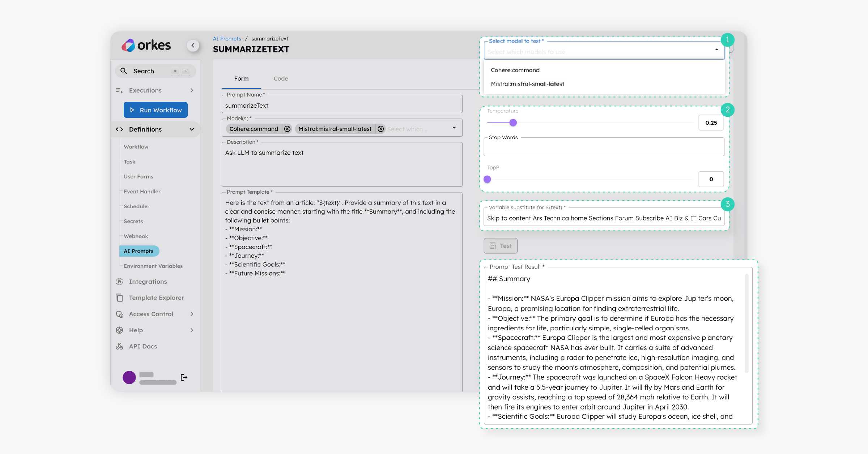Expand the Executions menu
The image size is (868, 454).
(x=192, y=90)
